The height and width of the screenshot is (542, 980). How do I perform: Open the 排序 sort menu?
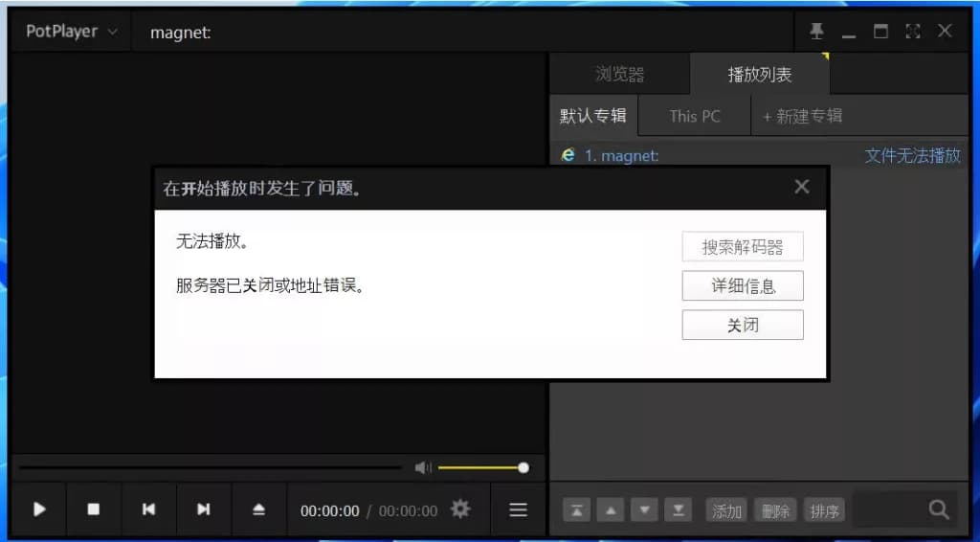(x=824, y=511)
